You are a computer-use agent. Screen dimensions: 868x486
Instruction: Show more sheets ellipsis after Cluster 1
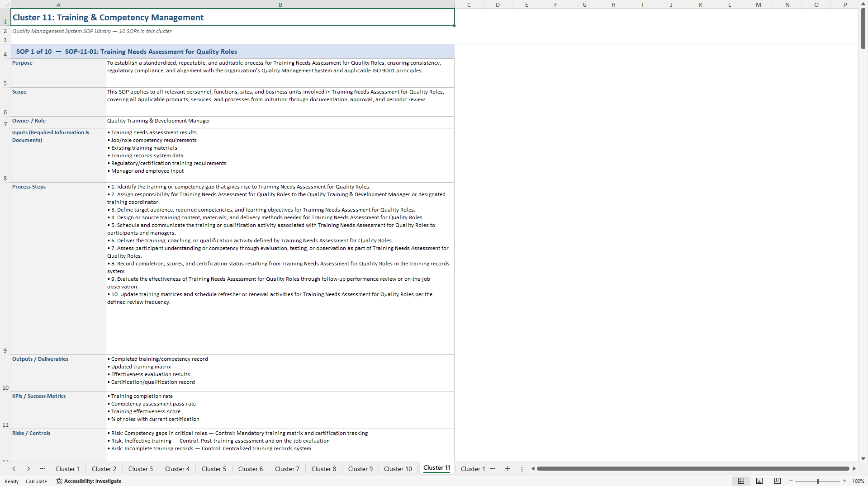[493, 469]
